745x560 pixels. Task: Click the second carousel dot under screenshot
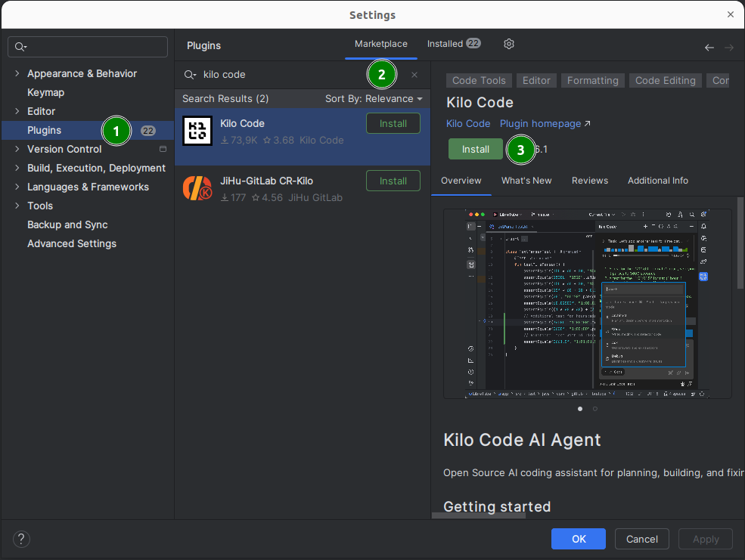594,409
